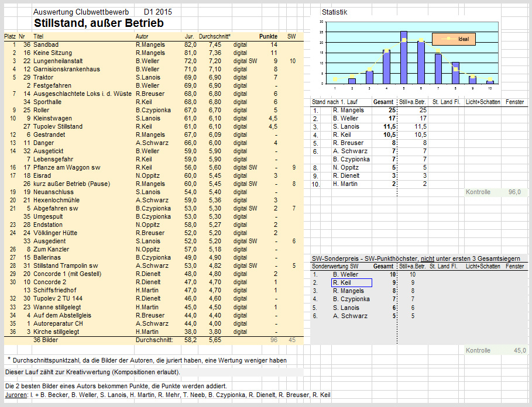
Task: Select the "D1 2015" cell
Action: point(158,12)
